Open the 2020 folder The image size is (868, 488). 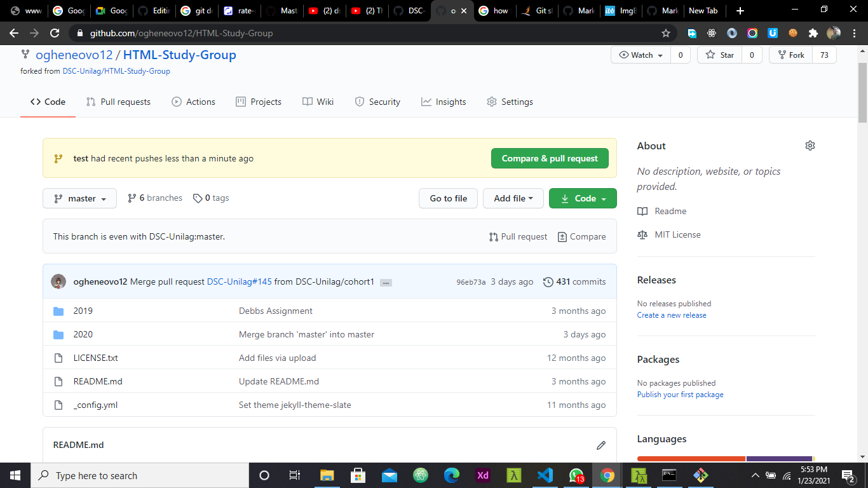tap(83, 334)
